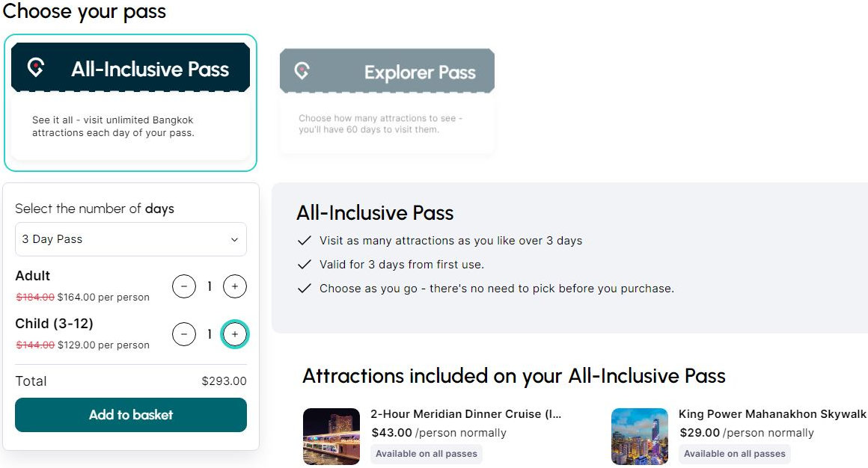Click the dinner cruise 'Available on all passes' tag
Image resolution: width=868 pixels, height=468 pixels.
click(x=427, y=454)
